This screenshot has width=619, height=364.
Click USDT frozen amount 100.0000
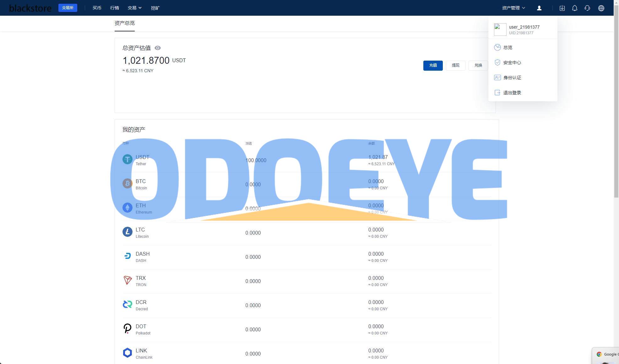[256, 160]
